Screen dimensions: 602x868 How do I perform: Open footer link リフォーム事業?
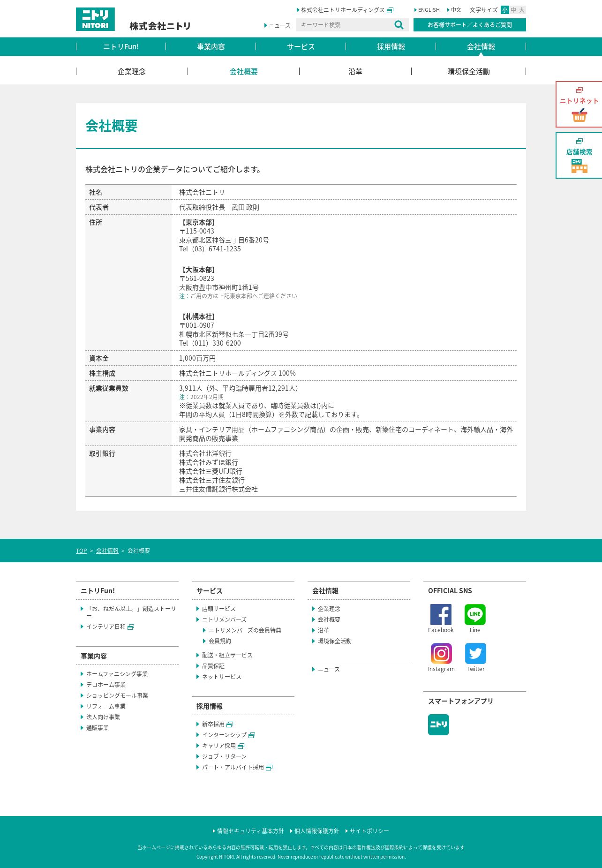click(106, 706)
